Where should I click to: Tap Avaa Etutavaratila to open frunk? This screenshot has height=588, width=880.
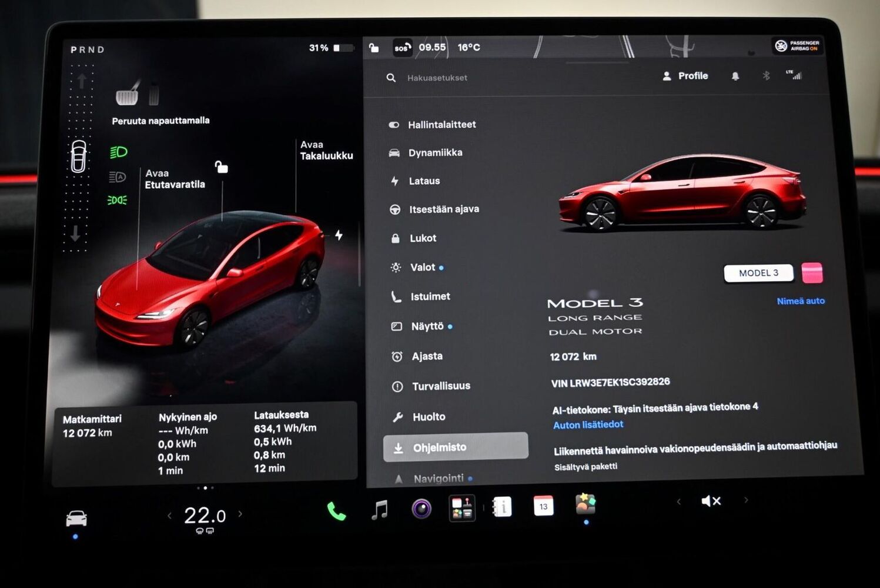[x=175, y=179]
